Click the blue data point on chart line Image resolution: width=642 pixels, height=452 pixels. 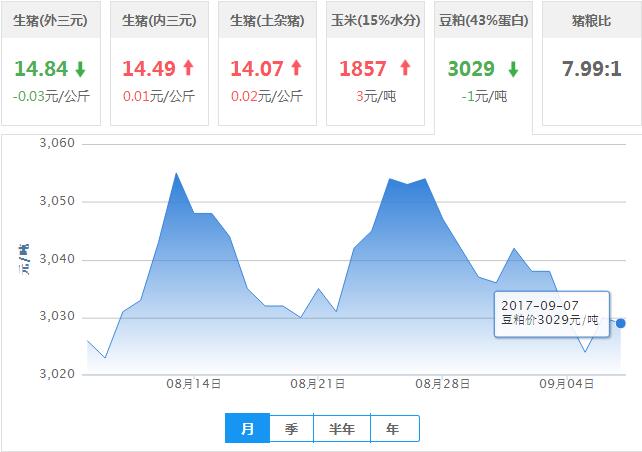[621, 323]
